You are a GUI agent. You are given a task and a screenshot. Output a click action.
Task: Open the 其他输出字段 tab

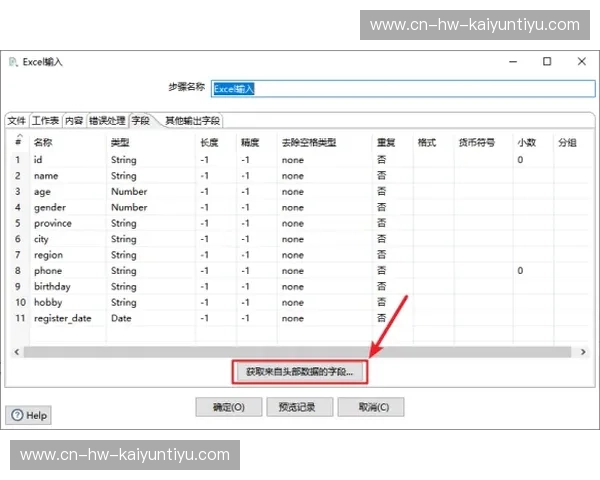[x=193, y=121]
